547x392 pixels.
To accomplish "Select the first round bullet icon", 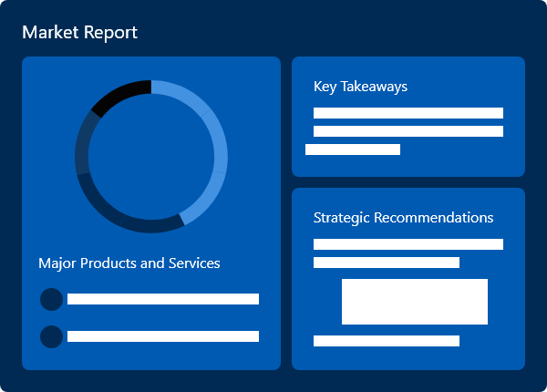I will point(52,299).
